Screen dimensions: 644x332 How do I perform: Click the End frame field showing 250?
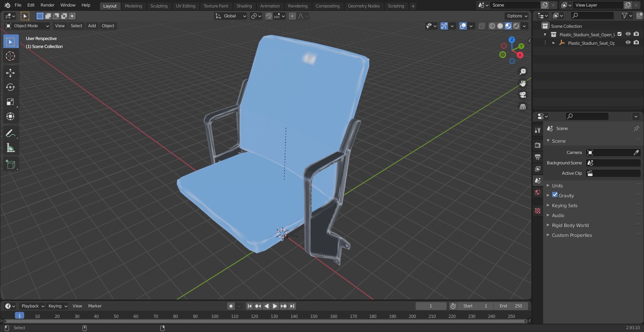point(511,306)
